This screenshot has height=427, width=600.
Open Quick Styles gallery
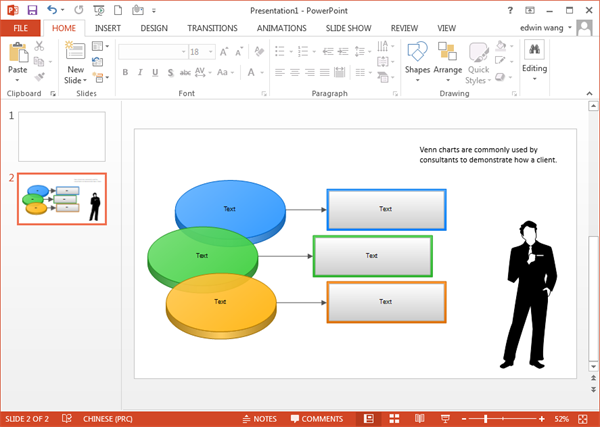tap(478, 52)
